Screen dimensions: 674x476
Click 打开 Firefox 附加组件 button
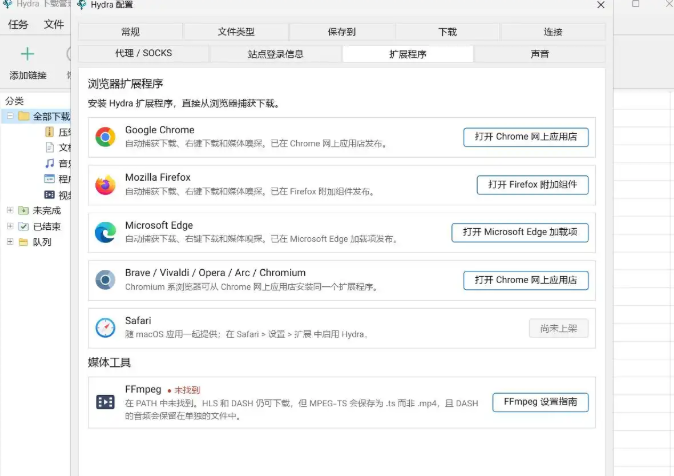coord(533,185)
